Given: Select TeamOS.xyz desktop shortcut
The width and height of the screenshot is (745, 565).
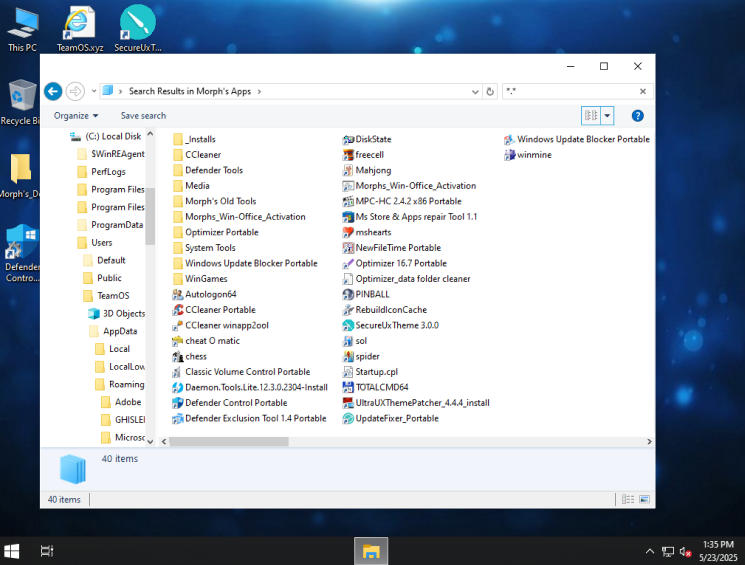Looking at the screenshot, I should coord(80,29).
